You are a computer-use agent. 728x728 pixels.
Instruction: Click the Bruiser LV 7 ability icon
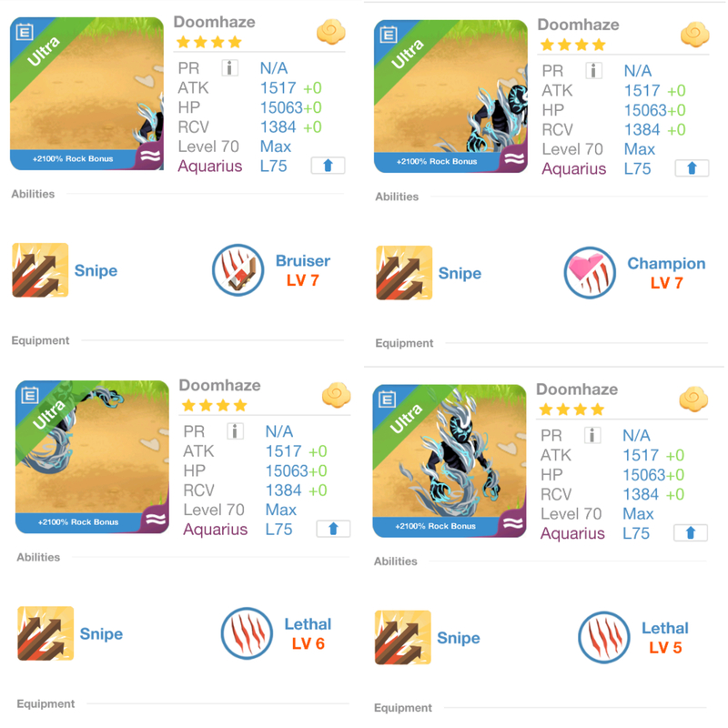coord(238,270)
